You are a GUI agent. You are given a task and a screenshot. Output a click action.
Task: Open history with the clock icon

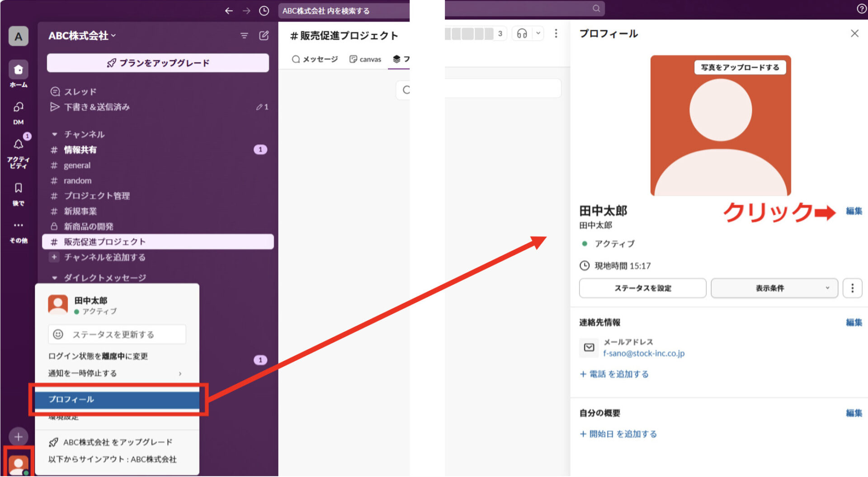coord(264,10)
